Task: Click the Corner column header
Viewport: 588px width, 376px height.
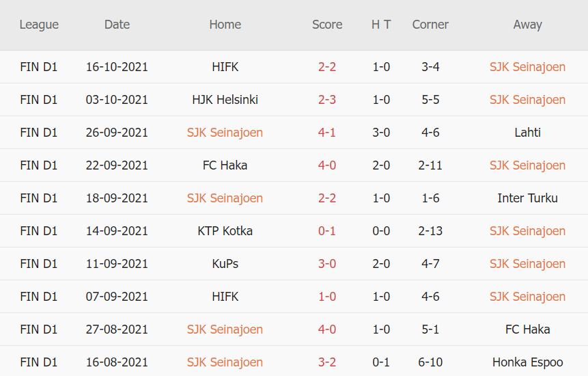Action: (x=430, y=25)
